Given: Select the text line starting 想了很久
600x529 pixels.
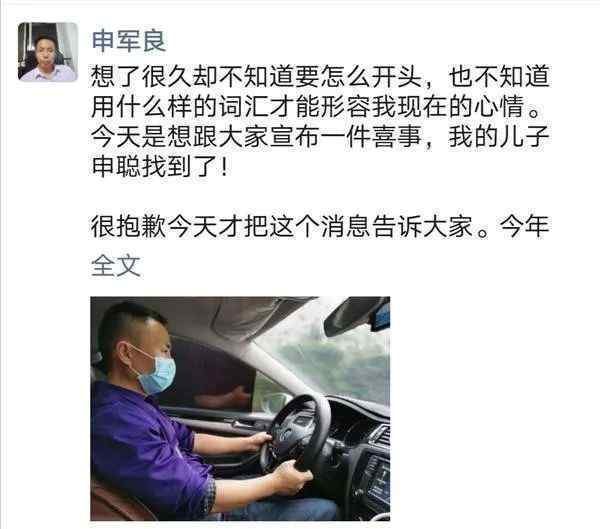Looking at the screenshot, I should 320,77.
